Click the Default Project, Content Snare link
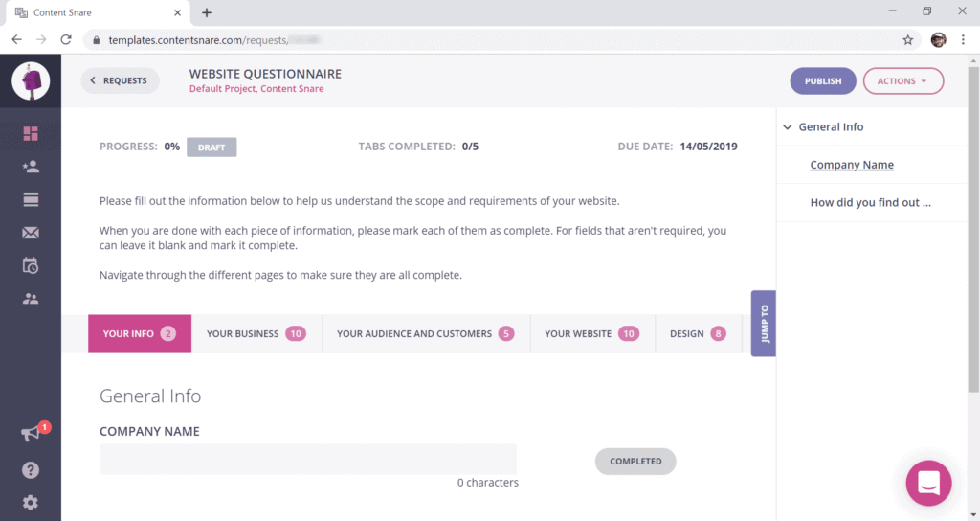980x521 pixels. 256,89
